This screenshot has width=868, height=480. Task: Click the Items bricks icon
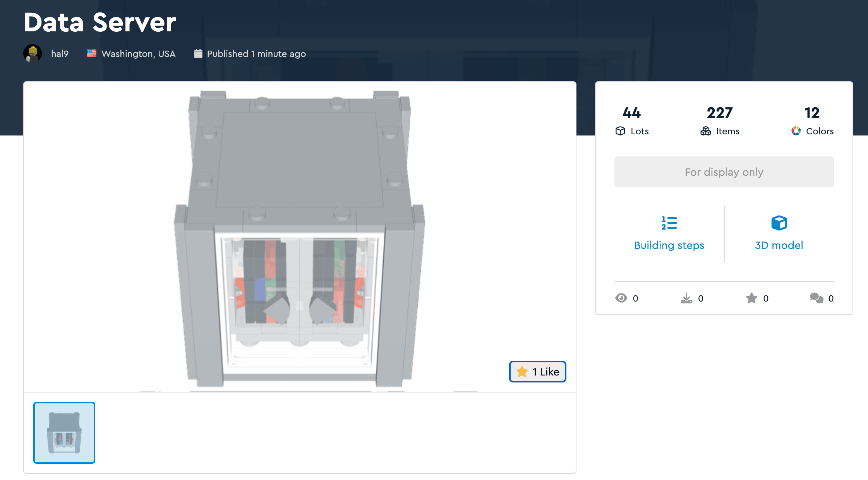(x=706, y=131)
